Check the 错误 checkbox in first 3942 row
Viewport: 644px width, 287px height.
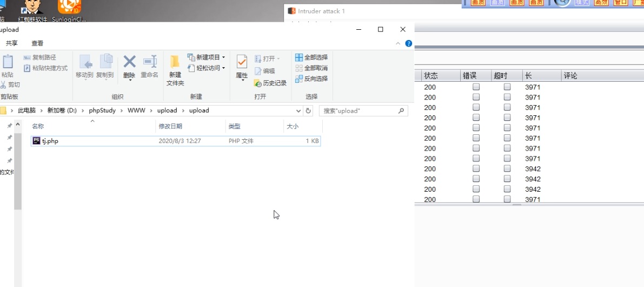pos(476,169)
